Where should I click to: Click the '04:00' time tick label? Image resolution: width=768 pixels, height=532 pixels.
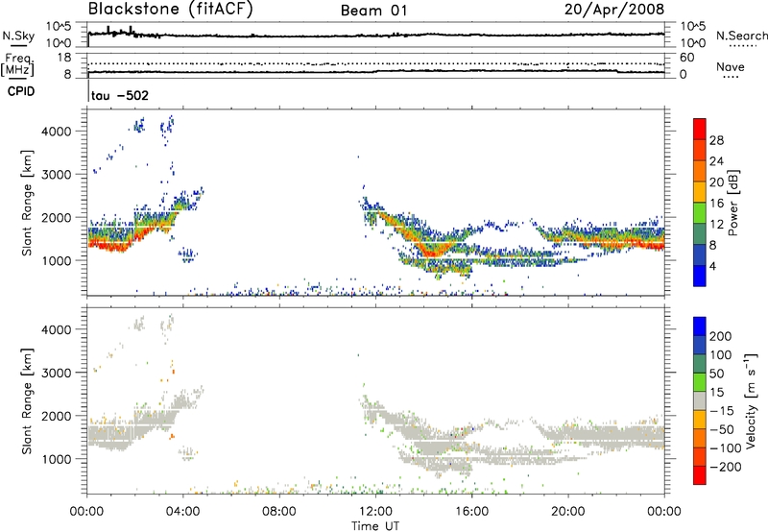pos(183,512)
